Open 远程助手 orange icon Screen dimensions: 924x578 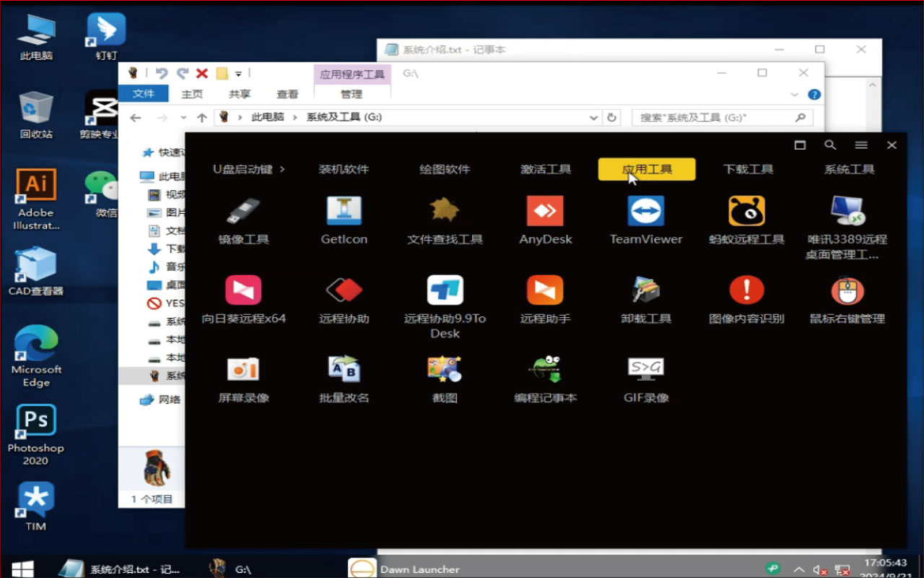546,300
